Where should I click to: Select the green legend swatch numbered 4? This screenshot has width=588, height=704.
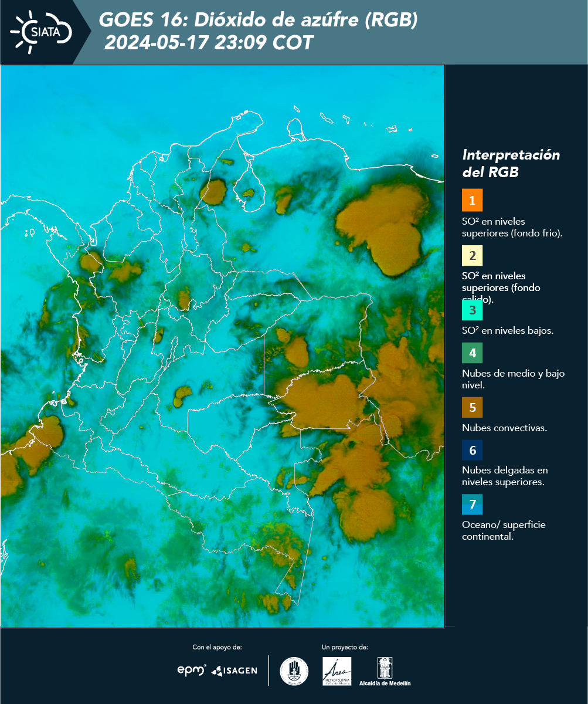pyautogui.click(x=472, y=354)
